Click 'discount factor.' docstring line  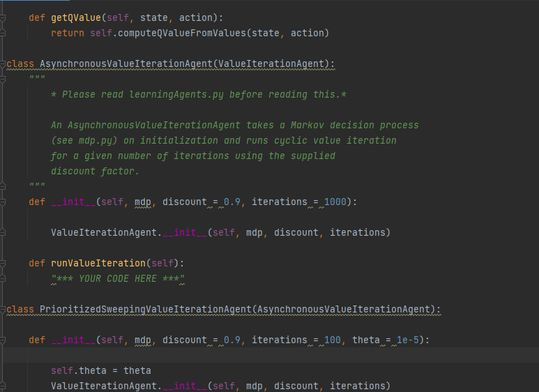point(96,172)
